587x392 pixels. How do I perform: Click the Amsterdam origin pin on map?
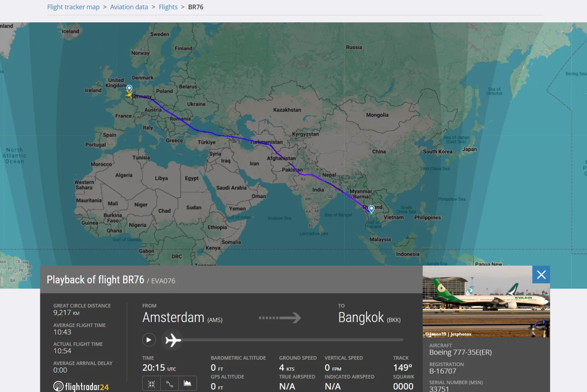[x=129, y=89]
